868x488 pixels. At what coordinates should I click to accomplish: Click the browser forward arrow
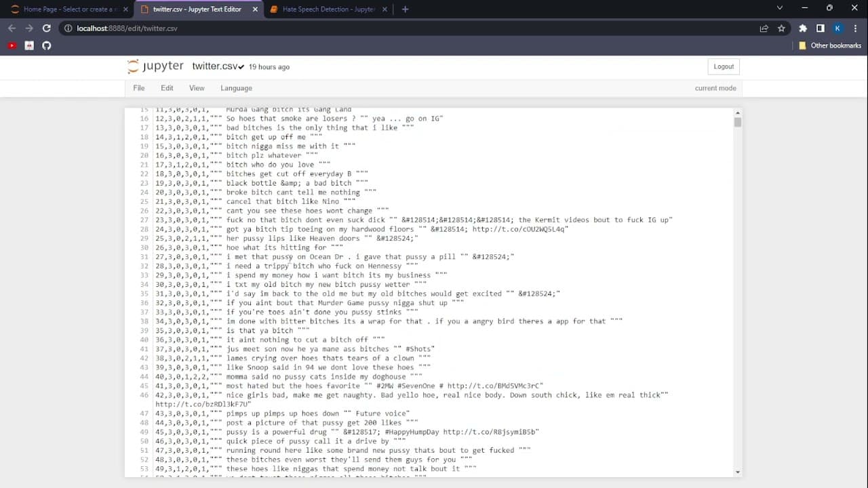click(x=29, y=28)
